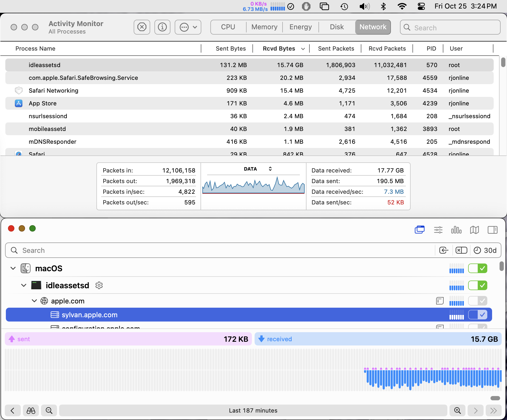
Task: Toggle the idleassetsd allow switch
Action: coord(477,285)
